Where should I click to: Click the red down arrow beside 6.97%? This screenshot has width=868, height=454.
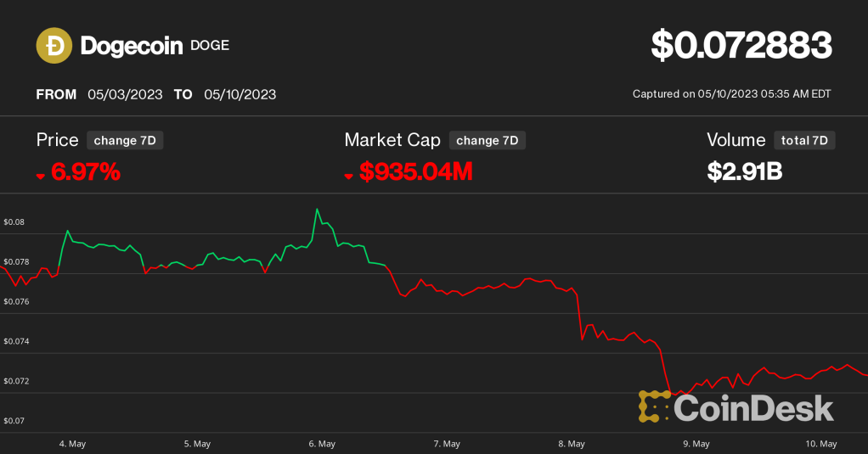40,176
